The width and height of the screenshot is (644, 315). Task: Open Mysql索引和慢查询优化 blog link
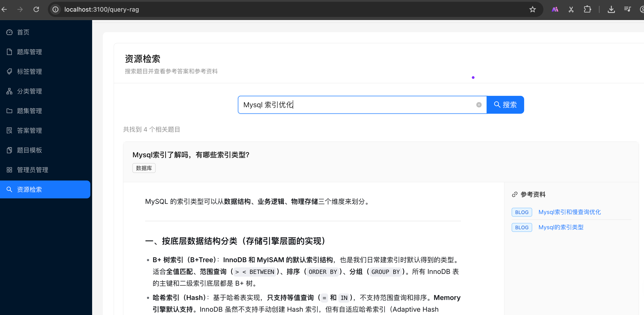570,212
